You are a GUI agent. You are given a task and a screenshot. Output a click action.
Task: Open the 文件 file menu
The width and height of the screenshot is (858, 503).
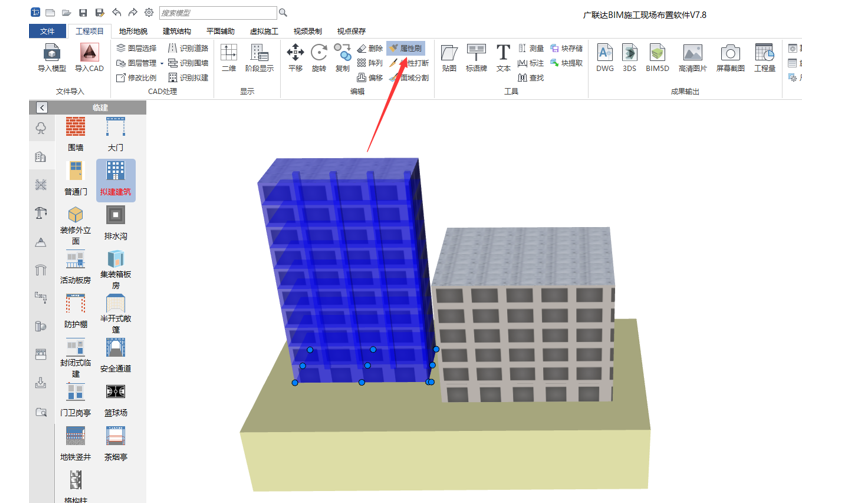(x=48, y=31)
